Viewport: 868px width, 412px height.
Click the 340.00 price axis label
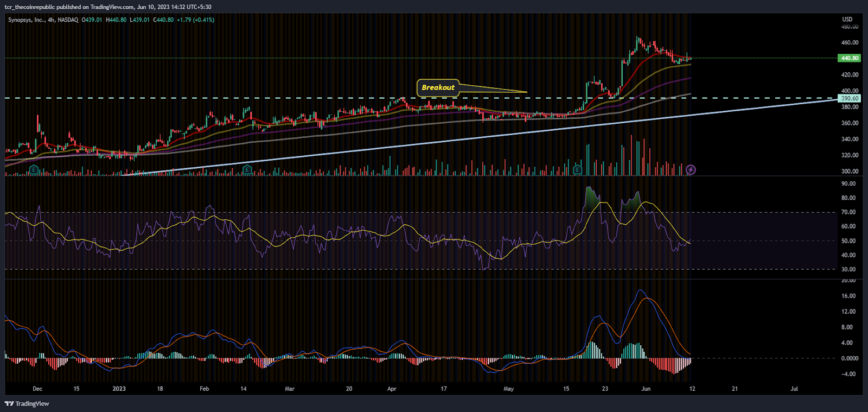[x=850, y=139]
